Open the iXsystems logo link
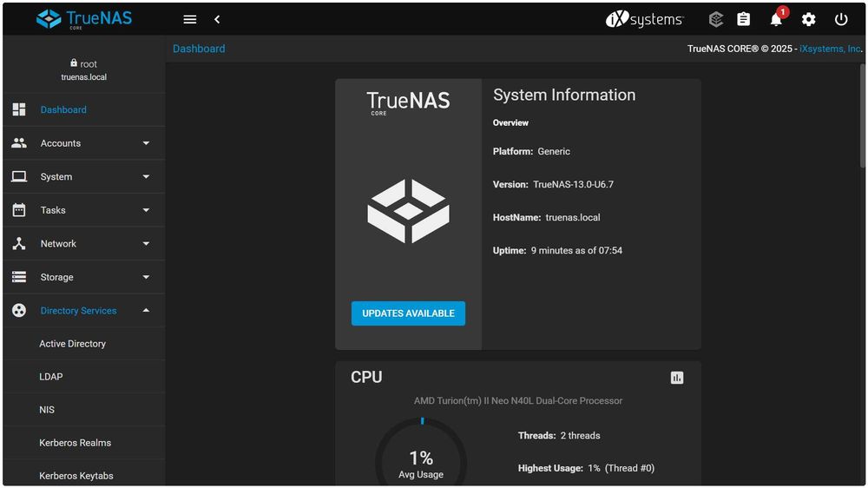This screenshot has height=488, width=868. 644,19
